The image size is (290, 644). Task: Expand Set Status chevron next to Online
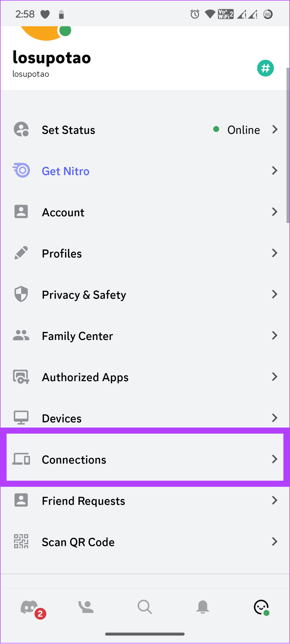275,130
